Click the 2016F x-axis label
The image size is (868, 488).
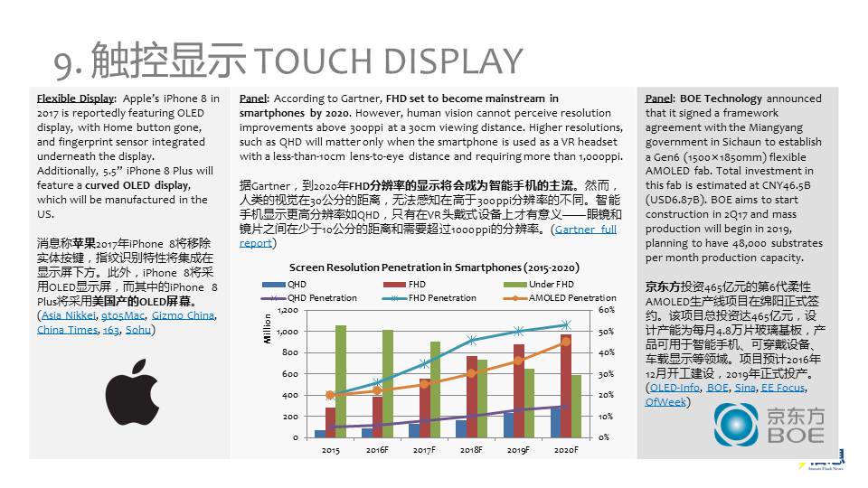point(377,450)
